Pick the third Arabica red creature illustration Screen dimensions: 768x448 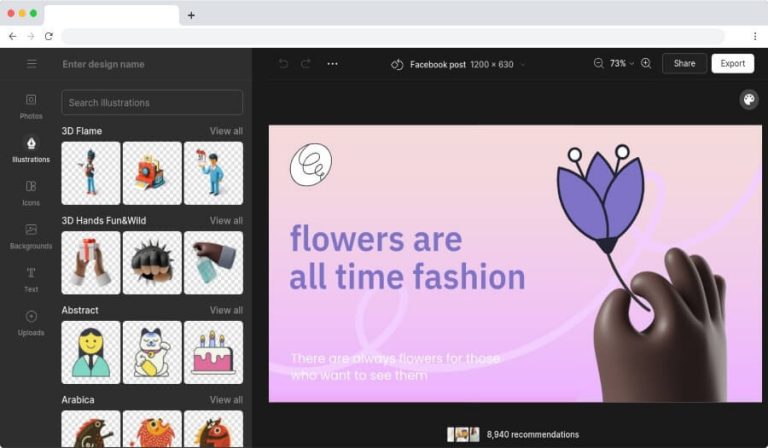(214, 429)
